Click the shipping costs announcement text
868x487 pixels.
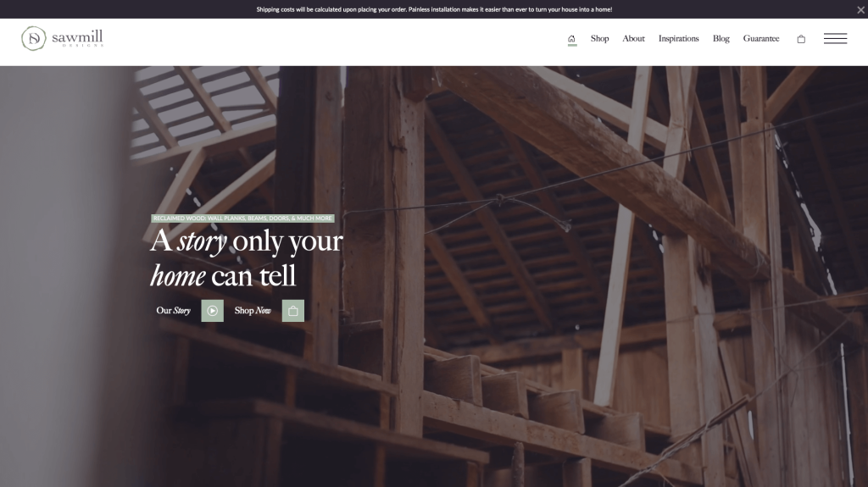click(x=434, y=9)
